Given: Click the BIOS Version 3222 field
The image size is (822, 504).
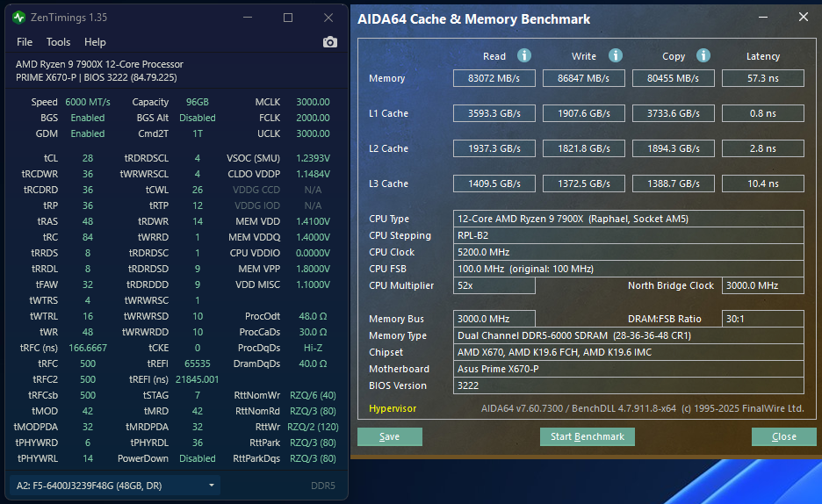Looking at the screenshot, I should point(629,385).
